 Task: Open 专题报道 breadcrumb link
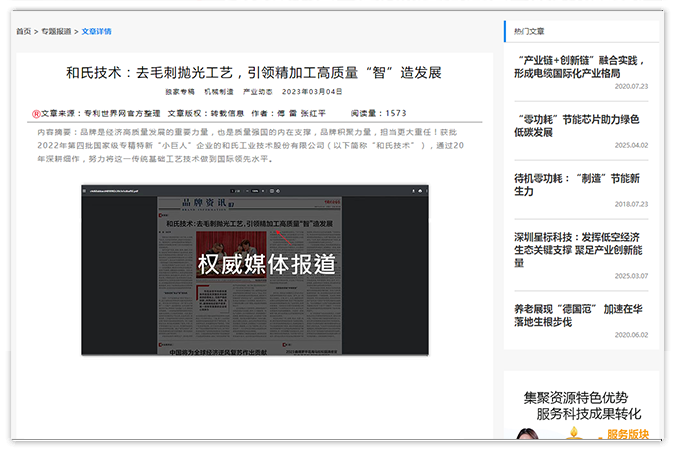[x=56, y=31]
